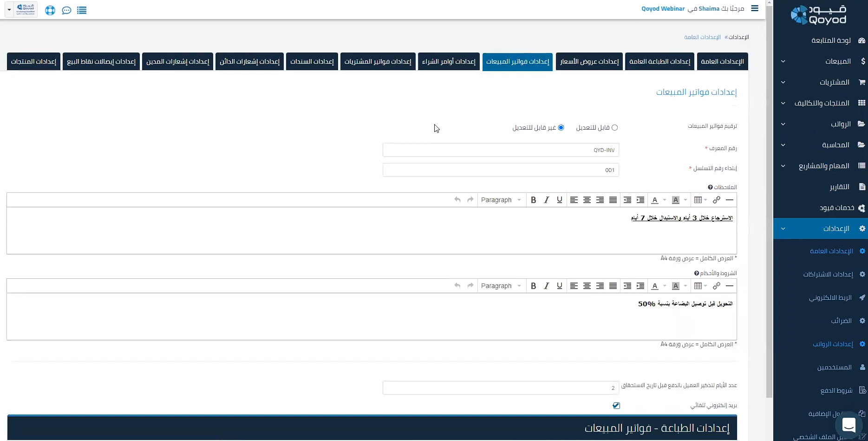Screen dimensions: 868x441
Task: Switch to إعدادات فواتير المشتريات tab
Action: click(378, 61)
